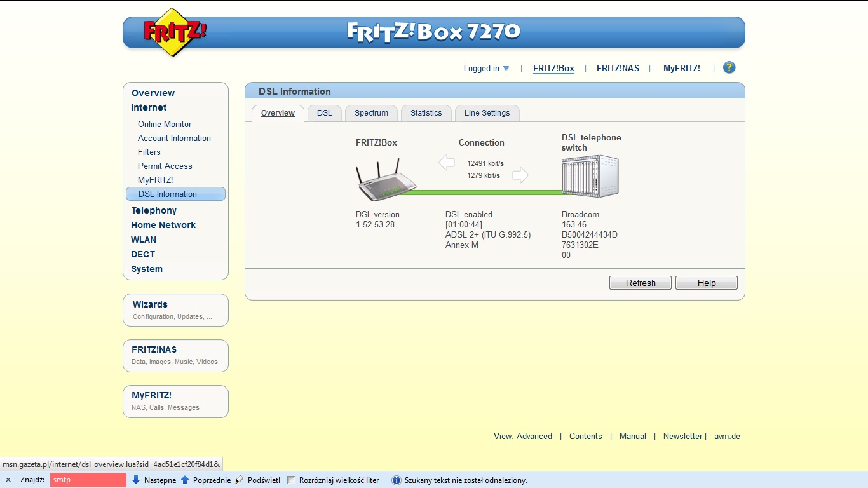
Task: Open the DECT sidebar section
Action: click(143, 254)
